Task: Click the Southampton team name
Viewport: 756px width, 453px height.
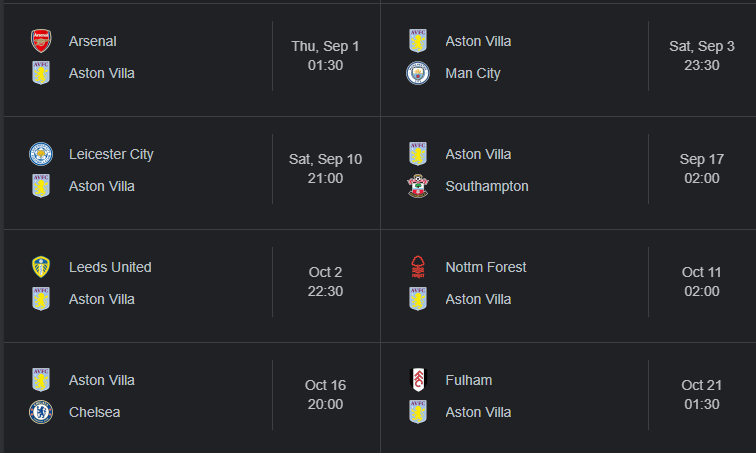Action: click(487, 186)
